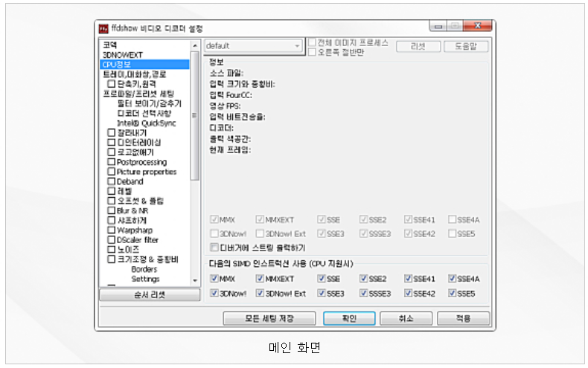Tick the 전체 이미지 프로세스 checkbox
The width and height of the screenshot is (588, 368).
point(312,42)
